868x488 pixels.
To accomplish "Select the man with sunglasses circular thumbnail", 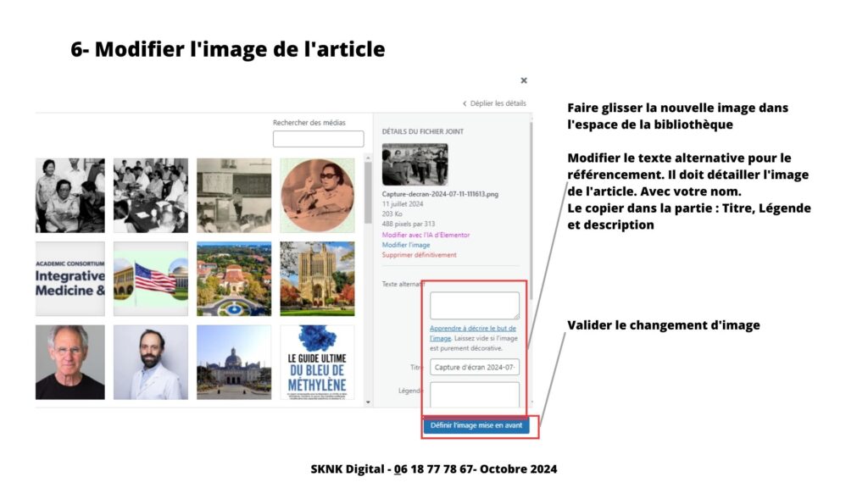I will (x=317, y=195).
